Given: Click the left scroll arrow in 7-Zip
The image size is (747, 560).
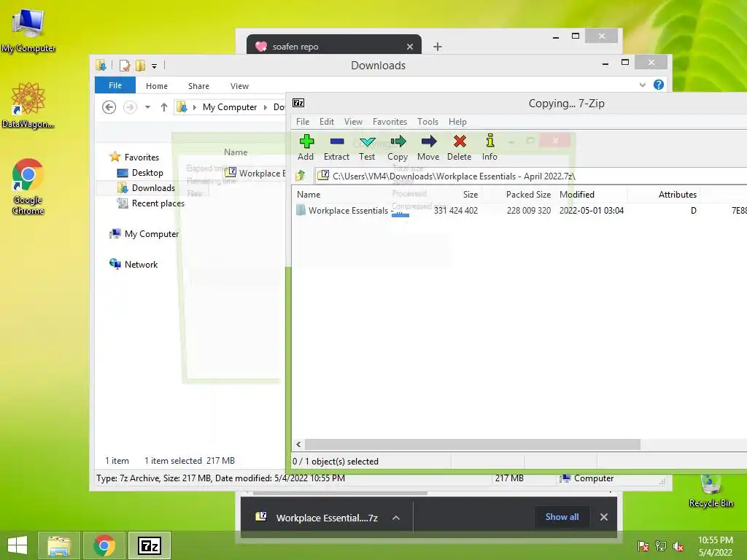Looking at the screenshot, I should 298,444.
